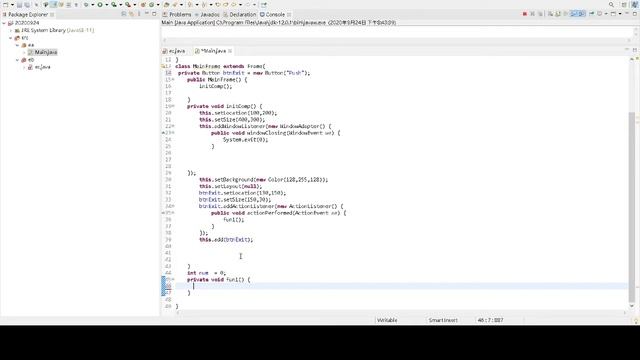
Task: Open Package Explorer view menu icon
Action: click(x=139, y=14)
